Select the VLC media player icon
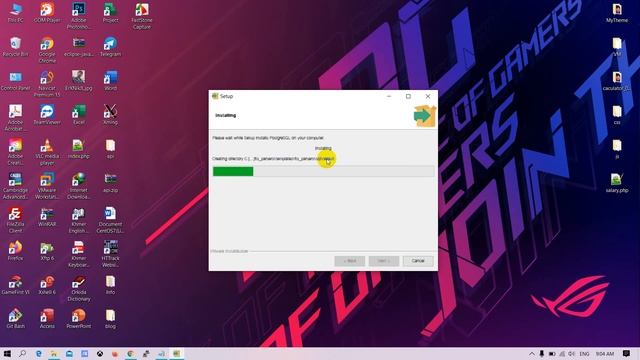The width and height of the screenshot is (640, 360). 47,152
